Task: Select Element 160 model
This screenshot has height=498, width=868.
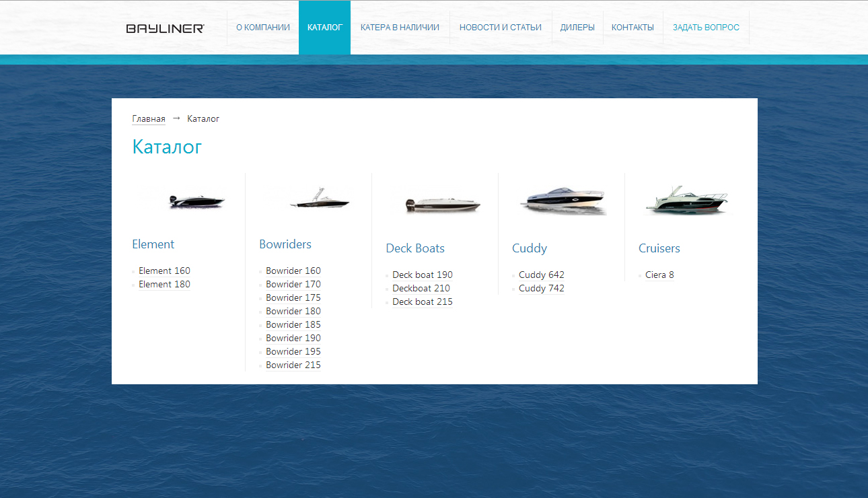Action: pos(164,271)
